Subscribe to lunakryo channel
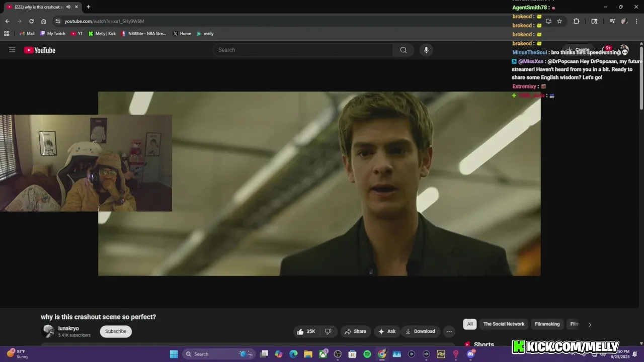Viewport: 644px width, 362px height. 116,331
